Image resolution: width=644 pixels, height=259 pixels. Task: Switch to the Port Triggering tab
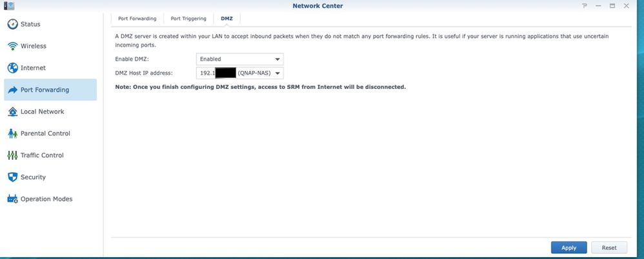pyautogui.click(x=188, y=19)
